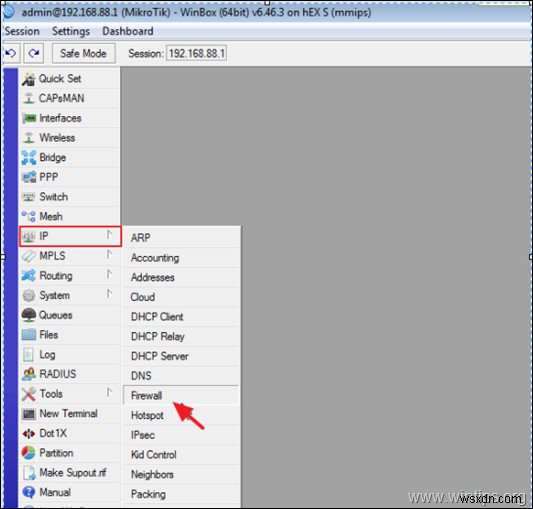533x509 pixels.
Task: Click the New Terminal screen icon
Action: [x=29, y=414]
